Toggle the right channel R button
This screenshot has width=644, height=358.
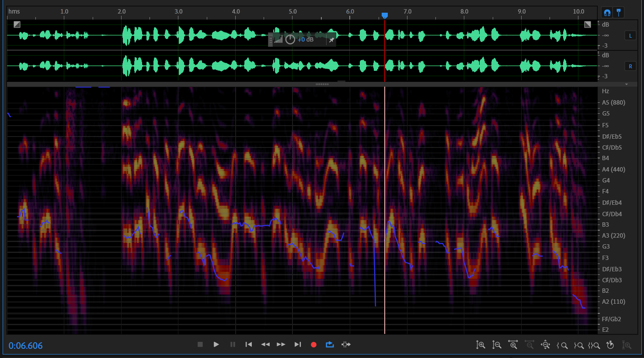pos(630,66)
